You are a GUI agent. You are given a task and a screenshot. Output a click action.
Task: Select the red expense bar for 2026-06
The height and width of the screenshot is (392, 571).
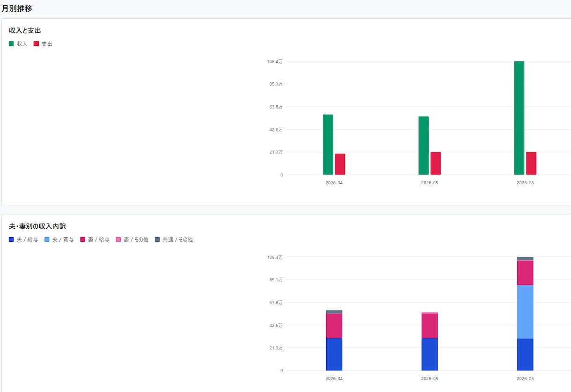531,163
